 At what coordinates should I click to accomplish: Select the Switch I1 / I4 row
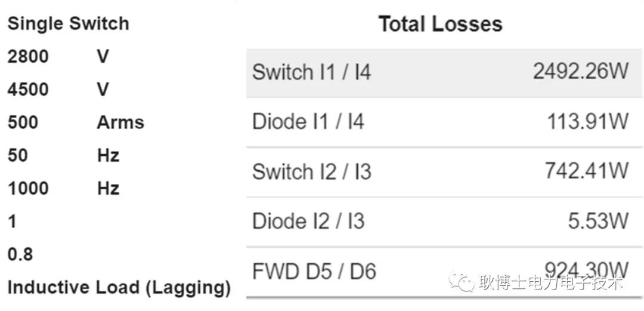(x=444, y=73)
